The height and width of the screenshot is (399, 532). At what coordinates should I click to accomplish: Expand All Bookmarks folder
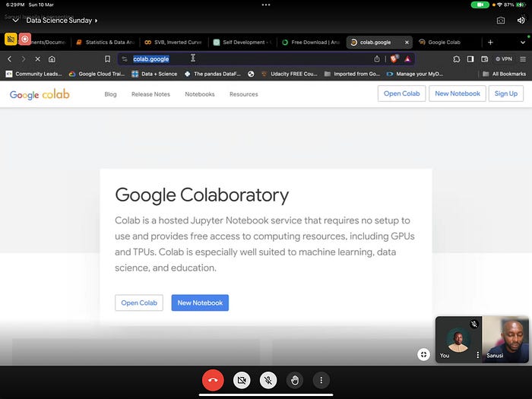[x=504, y=74]
